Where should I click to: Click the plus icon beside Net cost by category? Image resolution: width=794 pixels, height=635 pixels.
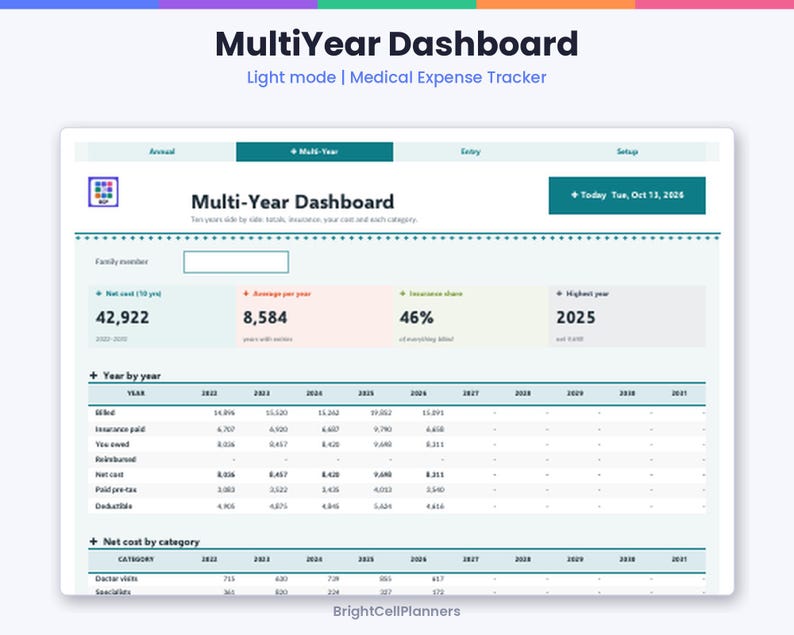[93, 541]
